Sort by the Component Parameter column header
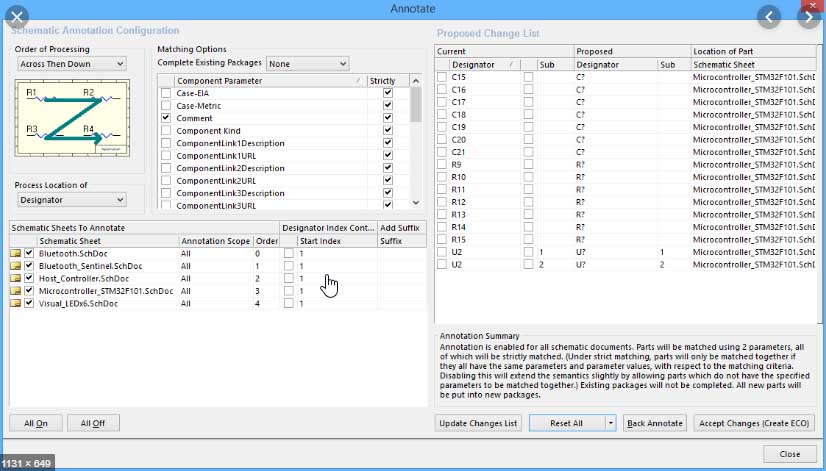This screenshot has height=471, width=826. pyautogui.click(x=265, y=80)
